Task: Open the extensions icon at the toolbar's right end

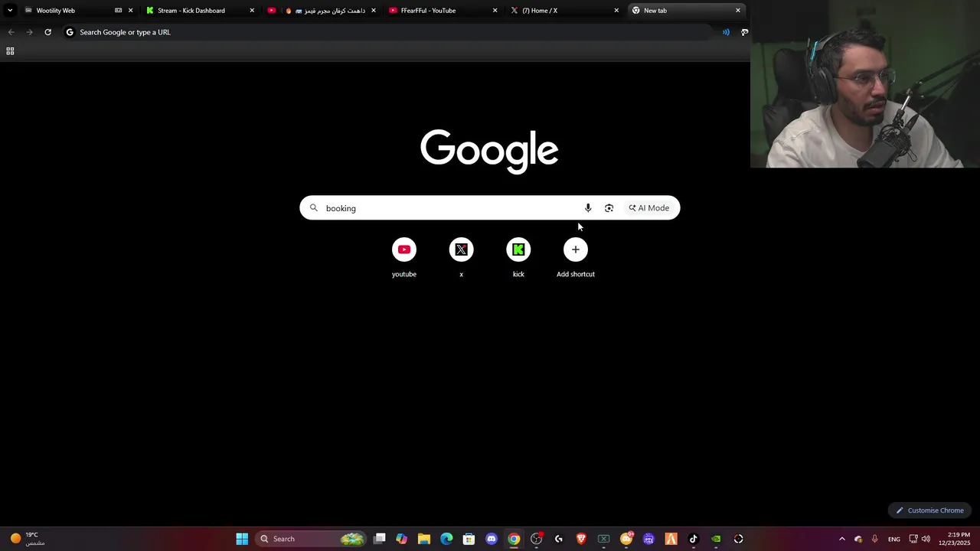Action: click(x=744, y=32)
